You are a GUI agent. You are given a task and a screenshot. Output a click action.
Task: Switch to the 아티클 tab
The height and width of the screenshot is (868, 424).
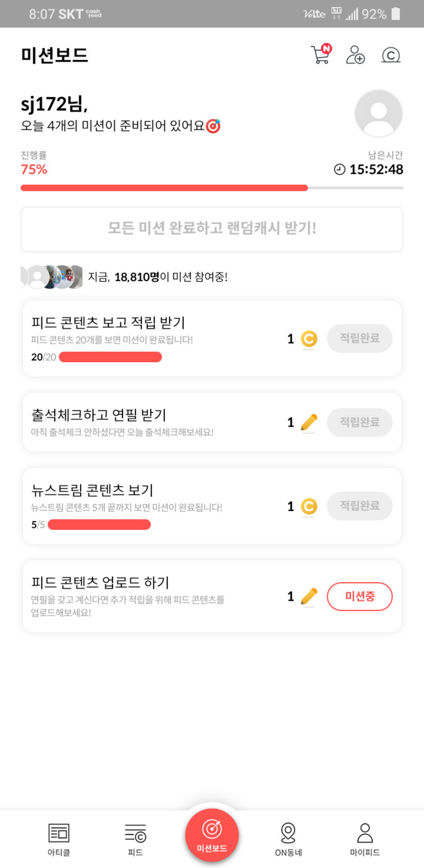click(59, 839)
